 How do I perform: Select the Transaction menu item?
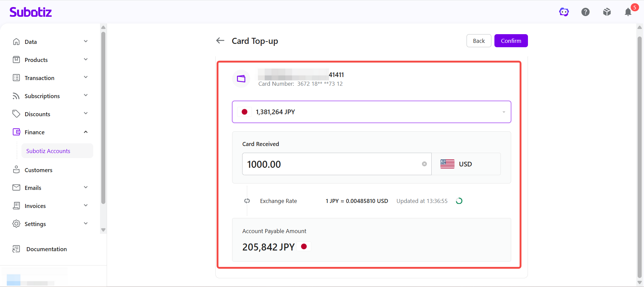click(39, 78)
